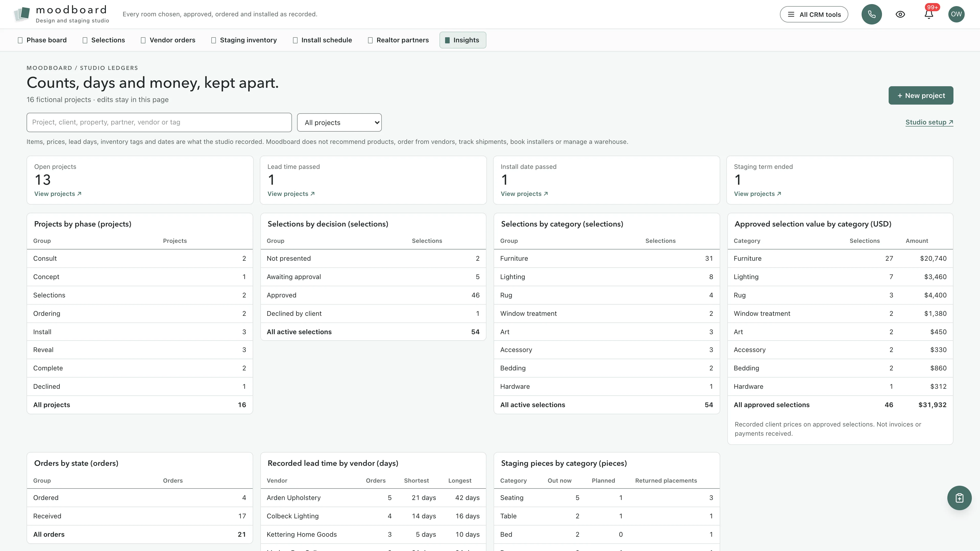
Task: Click the Awaiting approval row
Action: click(x=373, y=277)
